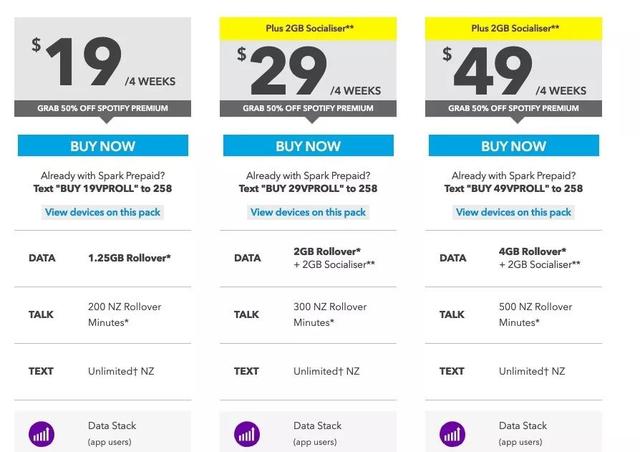
Task: Click Spotify Premium banner on $19 plan
Action: coord(103,108)
